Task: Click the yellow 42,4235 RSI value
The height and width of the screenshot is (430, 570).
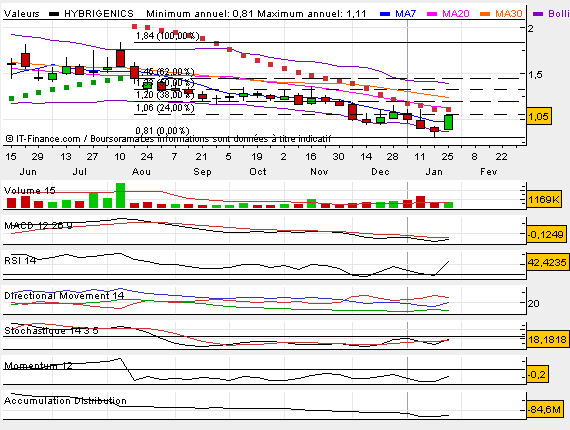Action: click(x=547, y=262)
